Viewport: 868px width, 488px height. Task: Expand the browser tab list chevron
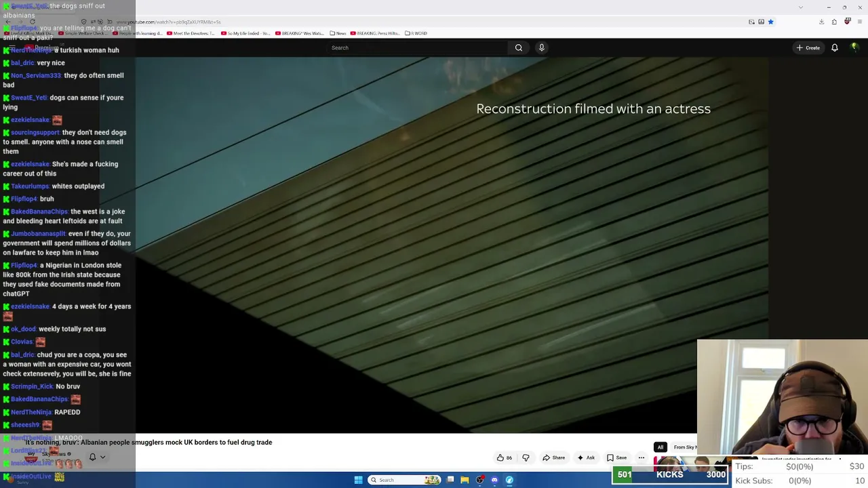[801, 7]
